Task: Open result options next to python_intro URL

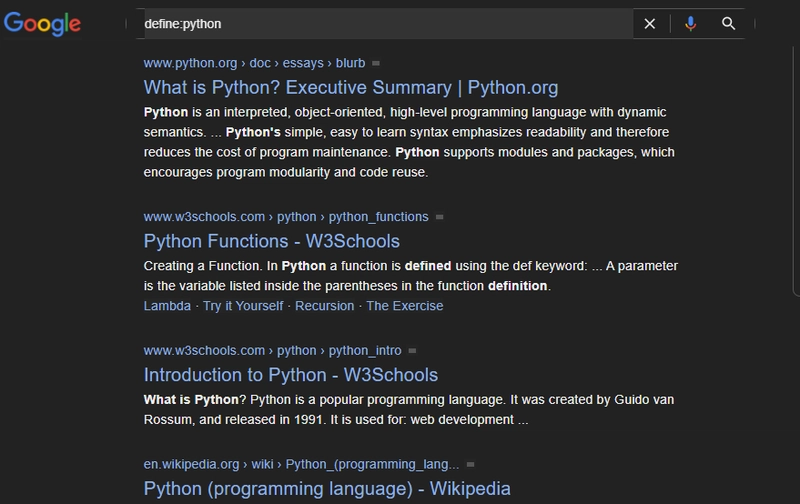Action: pos(412,351)
